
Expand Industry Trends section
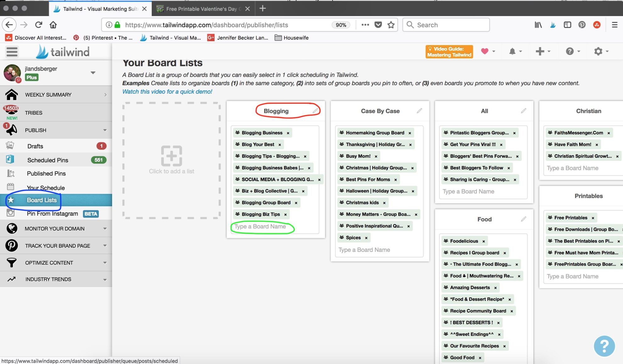tap(105, 279)
